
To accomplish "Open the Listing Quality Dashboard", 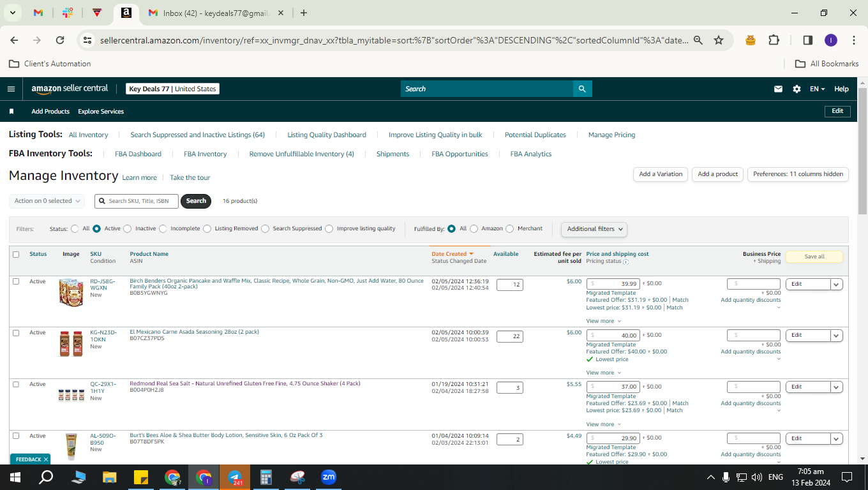I will [327, 135].
